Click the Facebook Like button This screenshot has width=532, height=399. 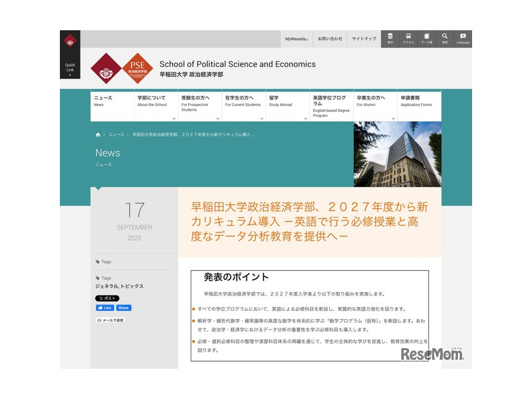[105, 308]
